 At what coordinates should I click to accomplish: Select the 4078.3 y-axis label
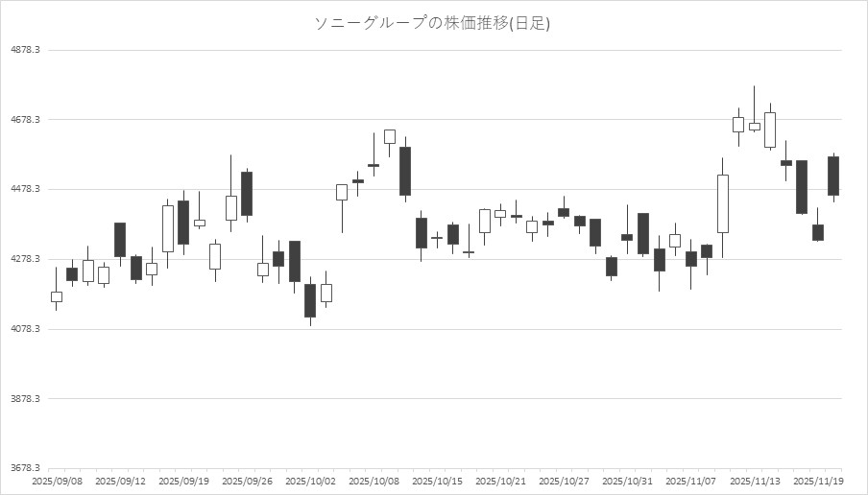click(23, 330)
